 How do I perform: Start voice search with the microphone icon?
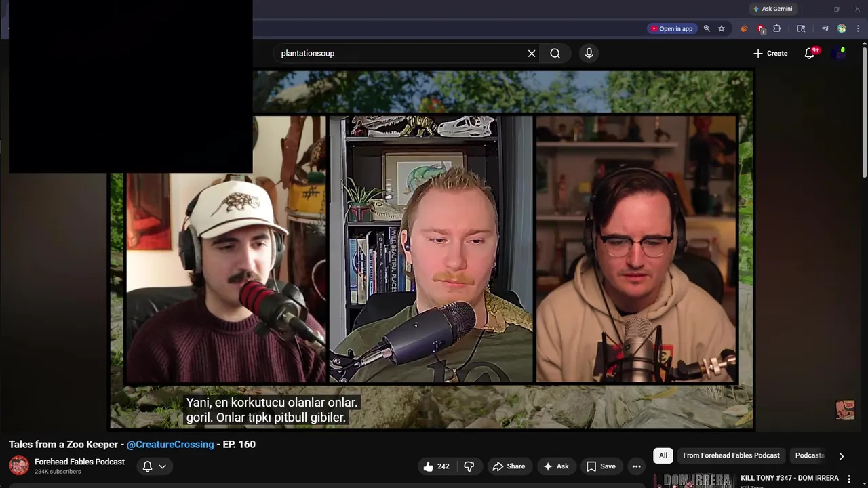(x=589, y=54)
